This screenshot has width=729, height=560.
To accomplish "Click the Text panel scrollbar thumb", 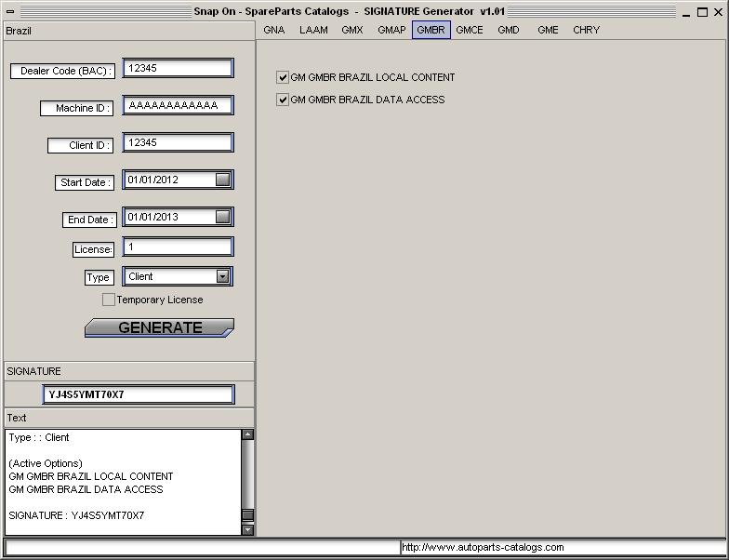I will click(247, 514).
